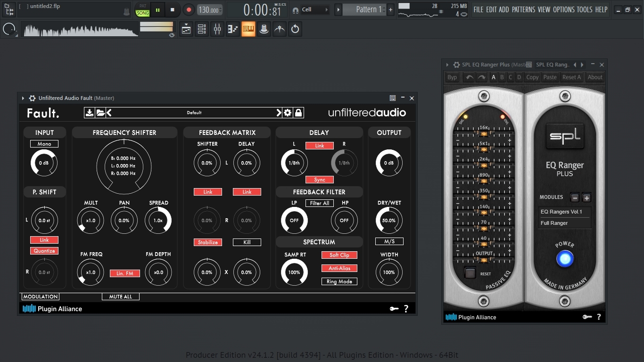Open the VIEW menu
Image resolution: width=644 pixels, height=362 pixels.
pyautogui.click(x=544, y=9)
